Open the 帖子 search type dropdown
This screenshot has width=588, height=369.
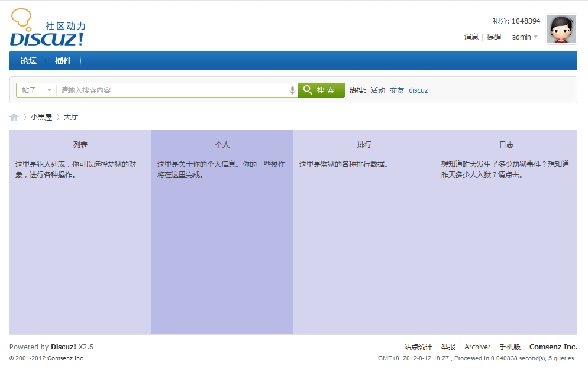[36, 90]
